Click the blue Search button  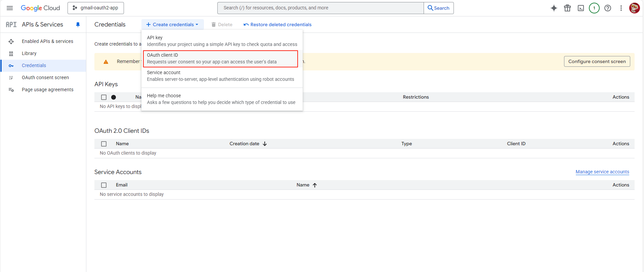pos(439,8)
